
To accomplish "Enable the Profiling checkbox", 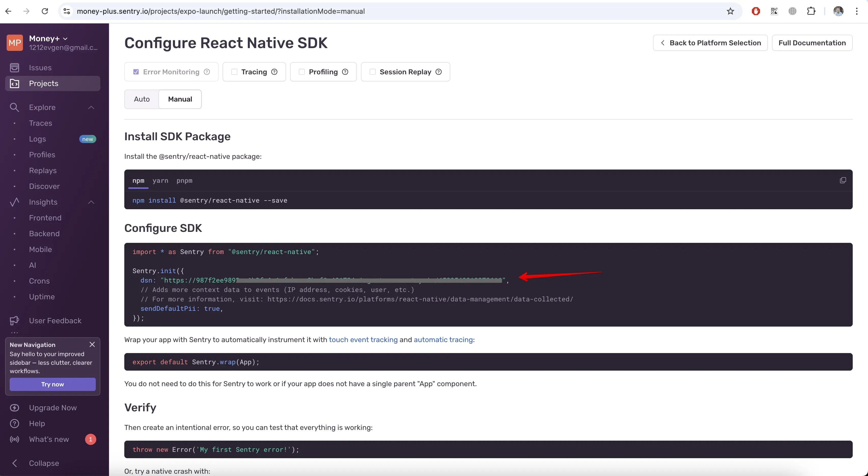I will point(302,72).
